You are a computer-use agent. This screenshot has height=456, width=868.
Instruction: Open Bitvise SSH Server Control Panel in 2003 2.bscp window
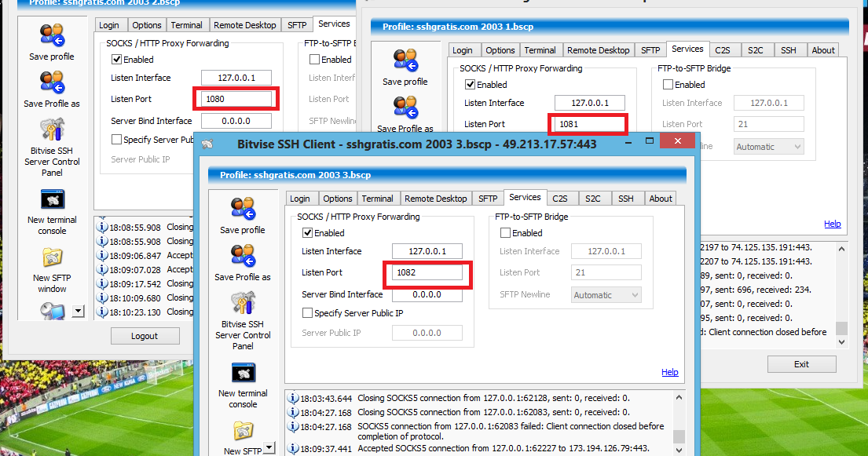point(52,130)
